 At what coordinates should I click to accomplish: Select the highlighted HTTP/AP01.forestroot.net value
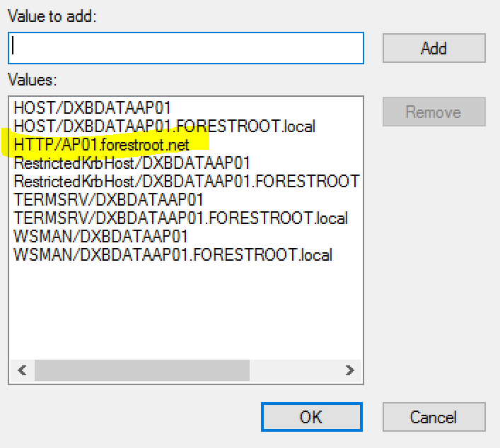pos(101,145)
